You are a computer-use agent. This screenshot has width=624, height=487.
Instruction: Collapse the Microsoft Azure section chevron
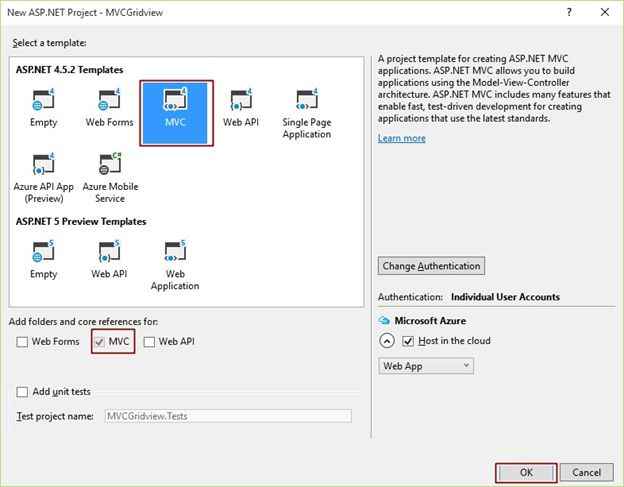pyautogui.click(x=387, y=341)
